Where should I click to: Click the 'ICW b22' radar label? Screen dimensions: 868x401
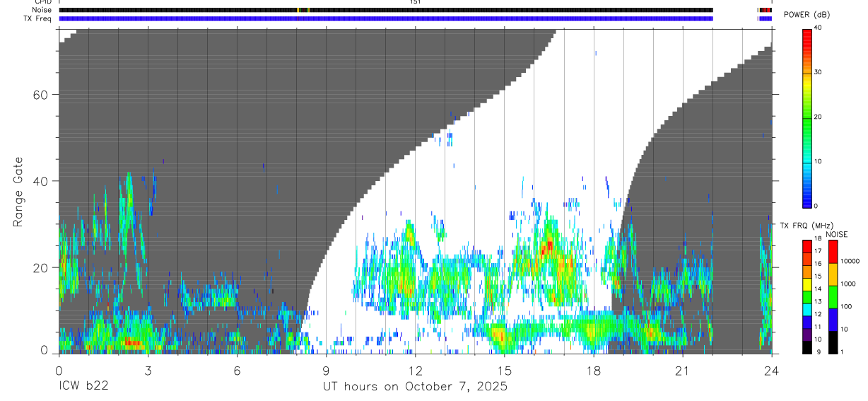pyautogui.click(x=83, y=387)
